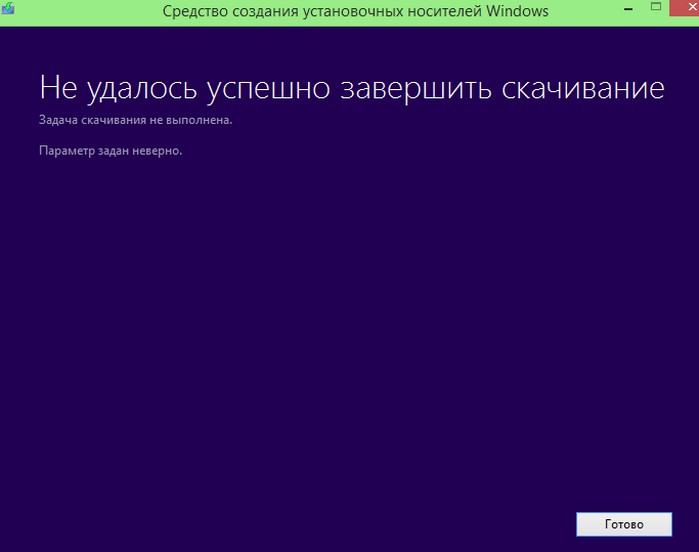Click the title 'Средство создания установочных носителей Windows'

(355, 12)
